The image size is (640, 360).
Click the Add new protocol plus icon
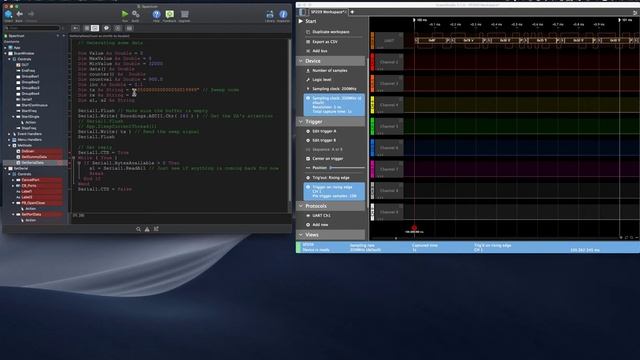[x=308, y=224]
